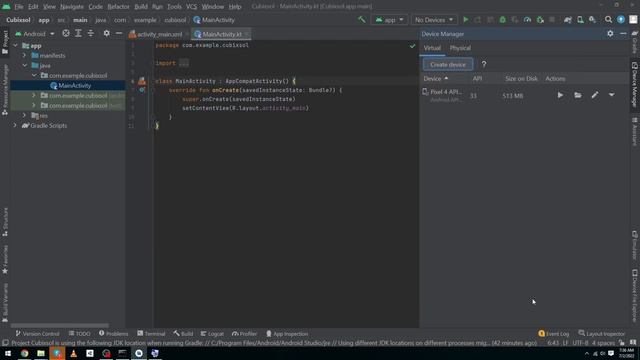Collapse all in Project panel
Image resolution: width=640 pixels, height=360 pixels.
pyautogui.click(x=91, y=33)
